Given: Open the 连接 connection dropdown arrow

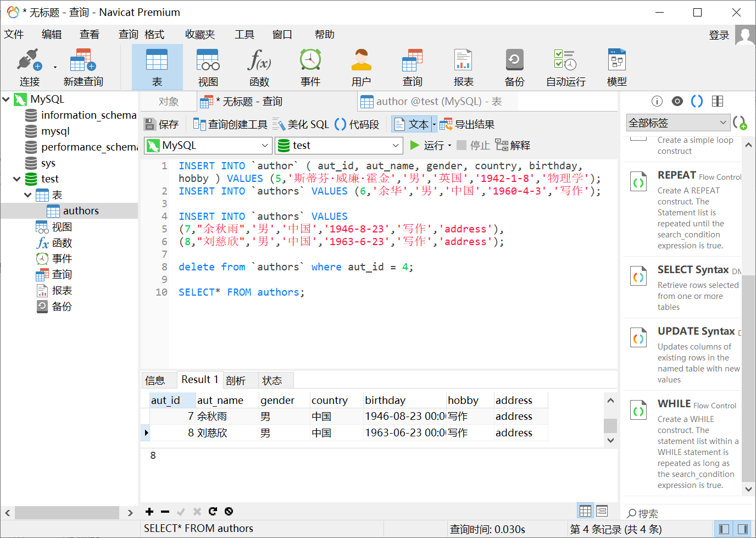Looking at the screenshot, I should [x=55, y=67].
